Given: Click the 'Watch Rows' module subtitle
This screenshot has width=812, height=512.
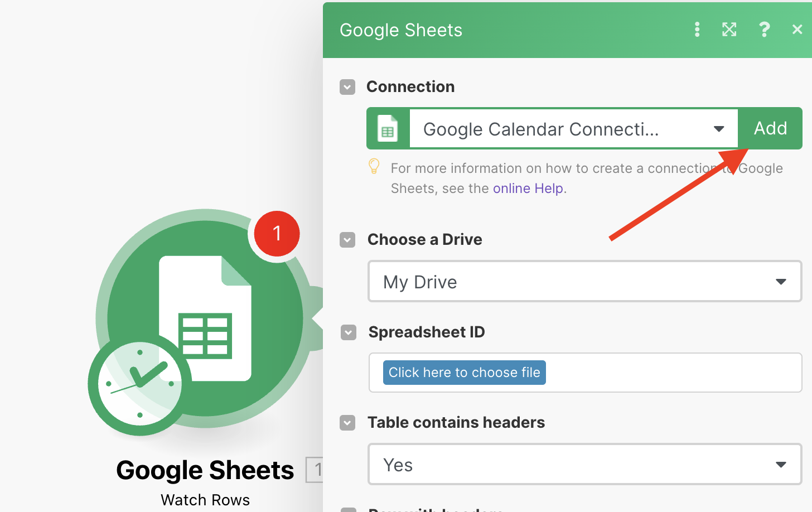Looking at the screenshot, I should click(205, 500).
